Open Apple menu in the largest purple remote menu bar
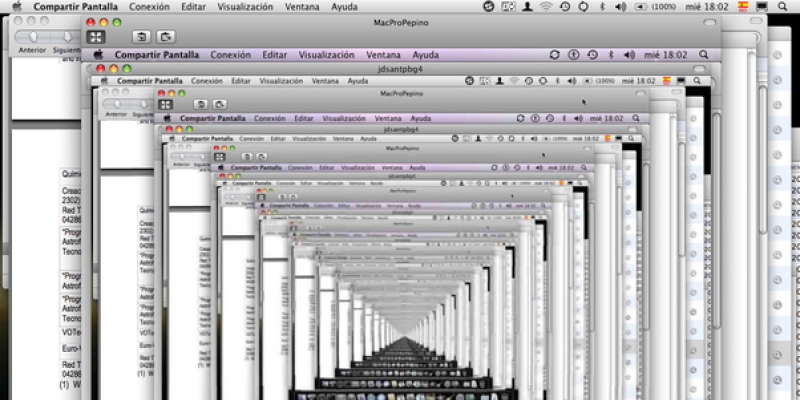The width and height of the screenshot is (800, 400). 98,55
